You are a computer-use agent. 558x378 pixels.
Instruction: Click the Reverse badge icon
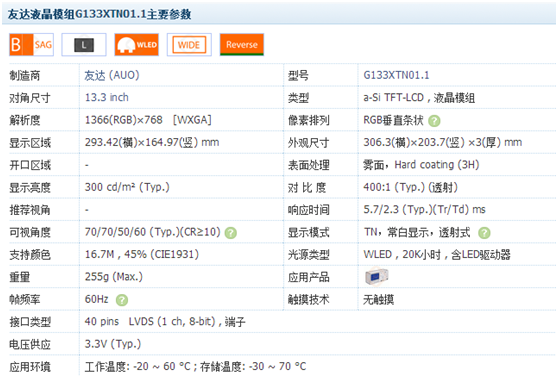coord(242,44)
